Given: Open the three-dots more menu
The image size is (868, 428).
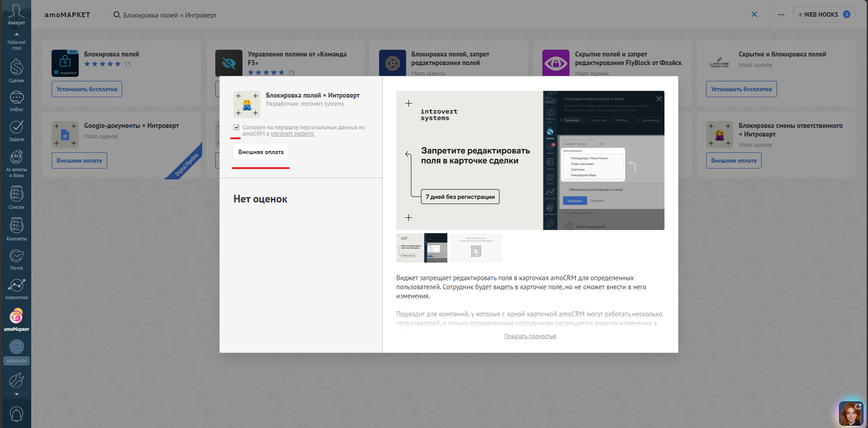Looking at the screenshot, I should (781, 14).
